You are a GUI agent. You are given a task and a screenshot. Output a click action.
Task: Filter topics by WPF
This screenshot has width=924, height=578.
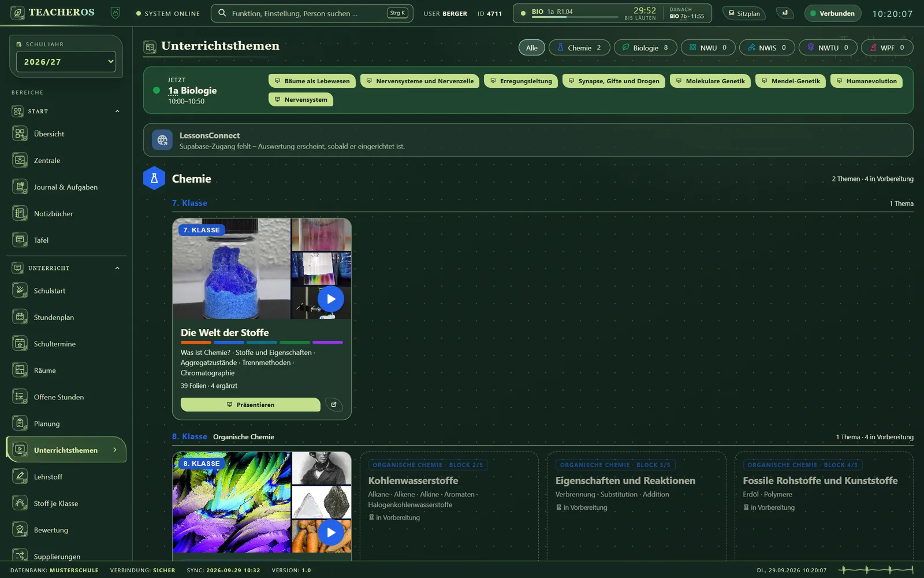(887, 48)
